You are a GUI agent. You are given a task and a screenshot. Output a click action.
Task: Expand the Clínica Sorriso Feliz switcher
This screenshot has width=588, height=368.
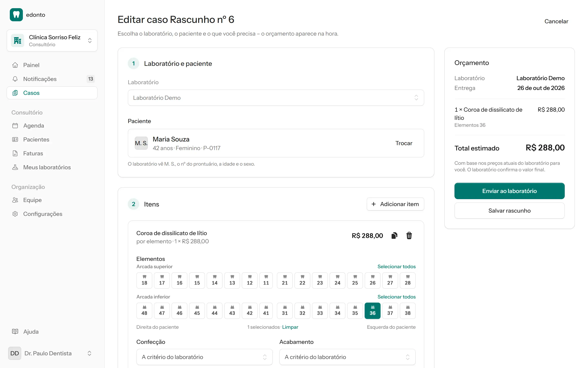52,40
